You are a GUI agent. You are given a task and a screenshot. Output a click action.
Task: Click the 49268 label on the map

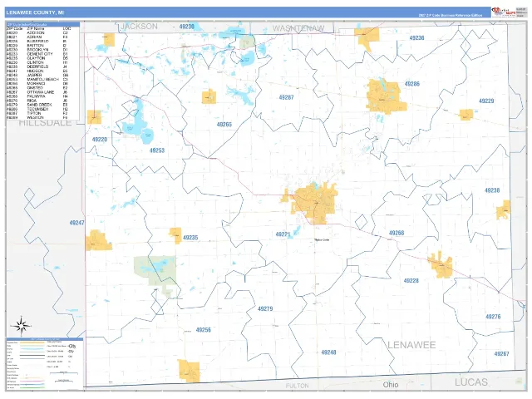397,233
